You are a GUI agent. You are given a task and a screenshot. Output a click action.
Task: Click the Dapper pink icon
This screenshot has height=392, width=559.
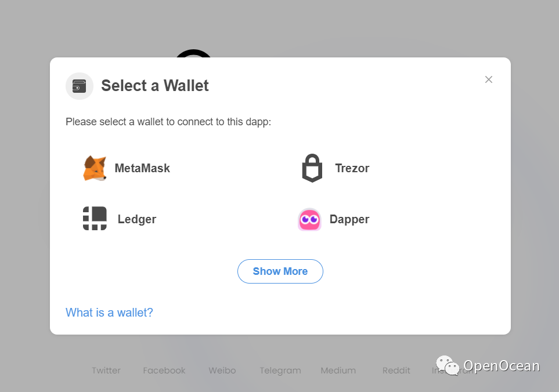click(x=309, y=219)
